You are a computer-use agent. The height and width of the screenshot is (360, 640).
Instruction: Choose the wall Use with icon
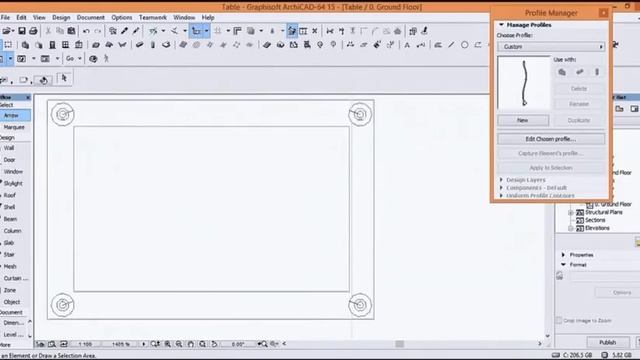coord(562,72)
